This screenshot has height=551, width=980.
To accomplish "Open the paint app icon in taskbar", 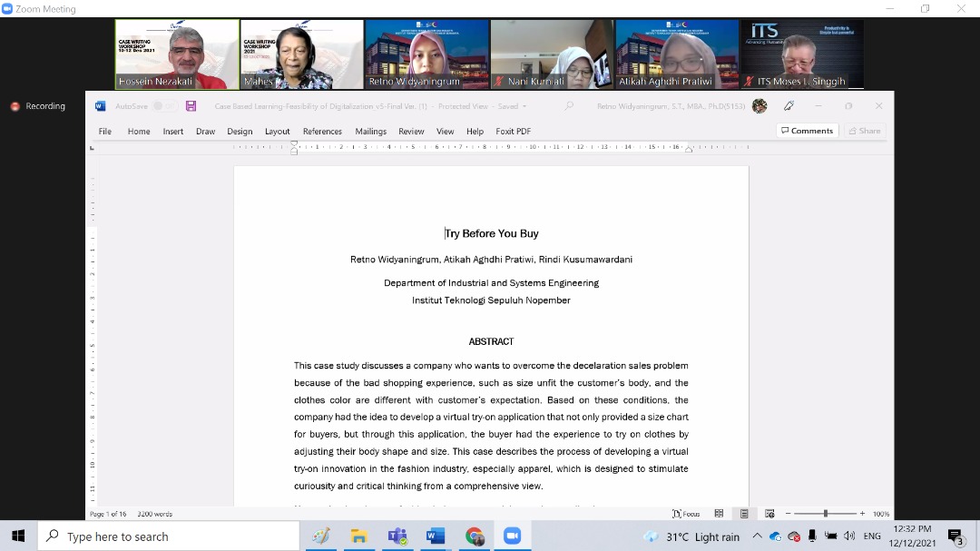I will tap(321, 536).
